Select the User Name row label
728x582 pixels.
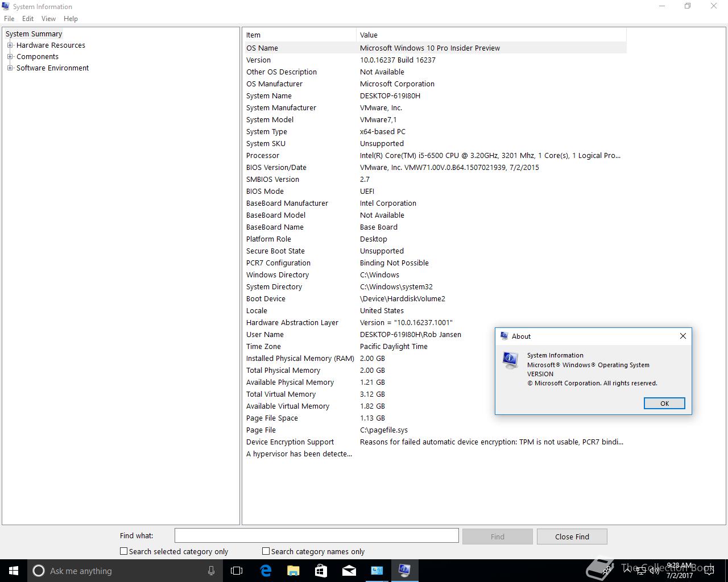pos(264,334)
